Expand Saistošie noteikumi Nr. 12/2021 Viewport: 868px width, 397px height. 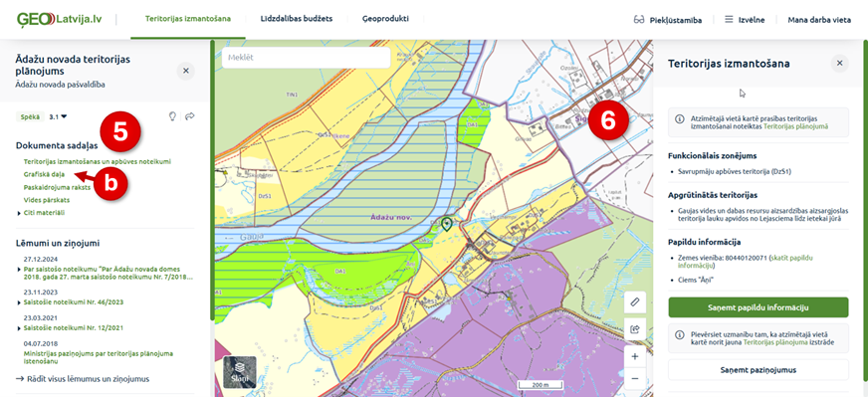(x=71, y=327)
